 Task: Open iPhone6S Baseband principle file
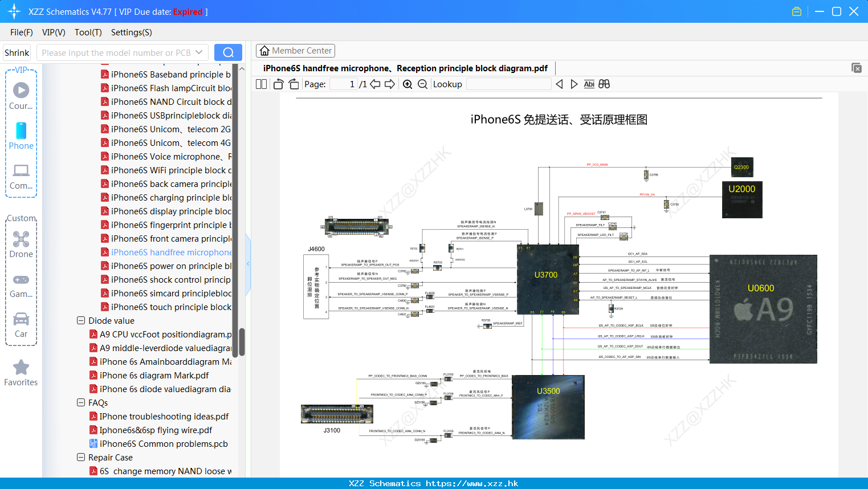point(166,74)
